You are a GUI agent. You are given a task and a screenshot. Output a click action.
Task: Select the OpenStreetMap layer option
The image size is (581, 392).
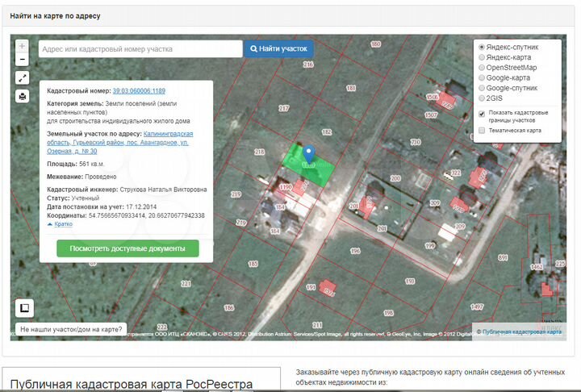[x=483, y=68]
